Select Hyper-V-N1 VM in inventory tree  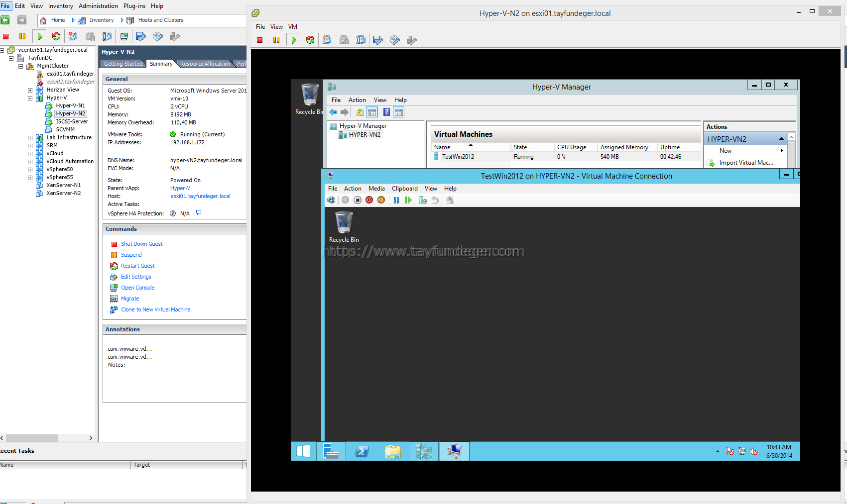coord(70,106)
